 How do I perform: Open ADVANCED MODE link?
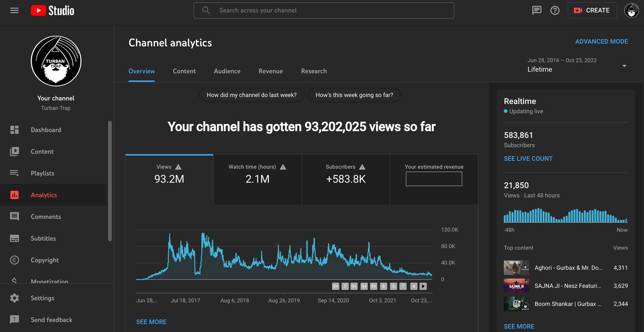[601, 42]
